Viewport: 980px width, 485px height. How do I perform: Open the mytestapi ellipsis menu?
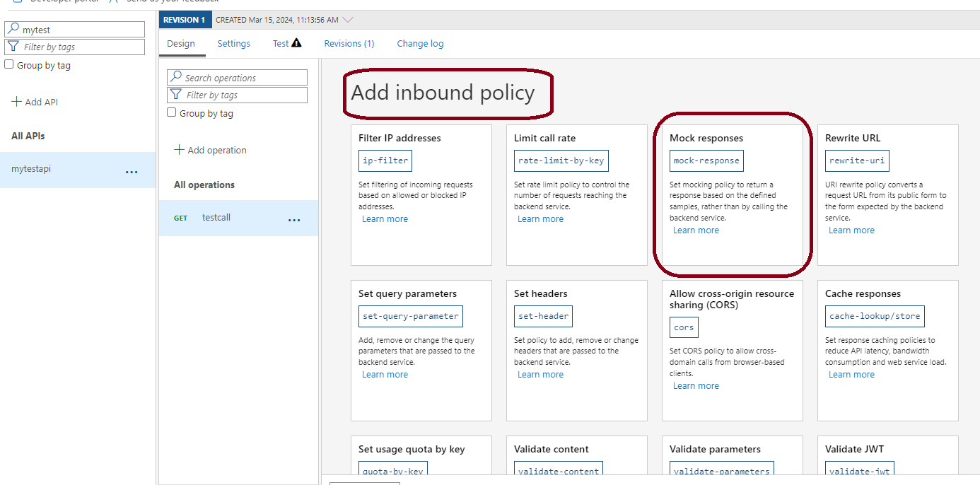tap(132, 171)
